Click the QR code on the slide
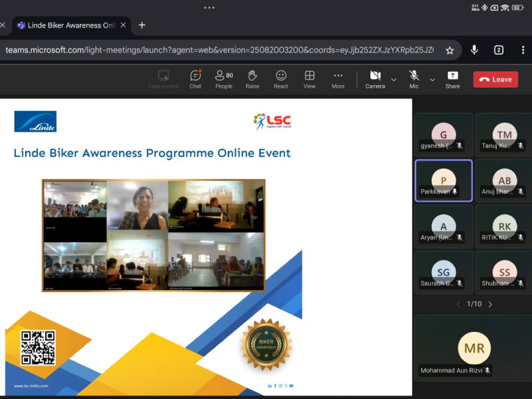This screenshot has width=532, height=399. (38, 348)
